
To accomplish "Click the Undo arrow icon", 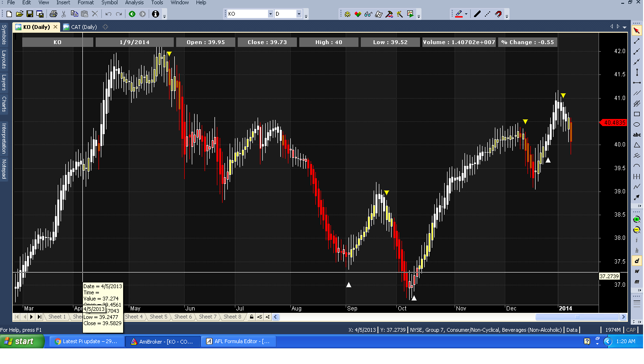I will (x=108, y=14).
